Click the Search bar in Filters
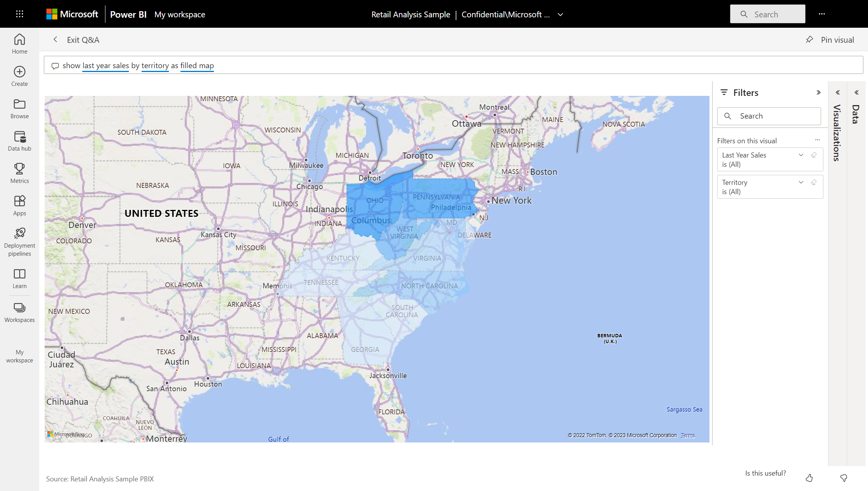 769,116
